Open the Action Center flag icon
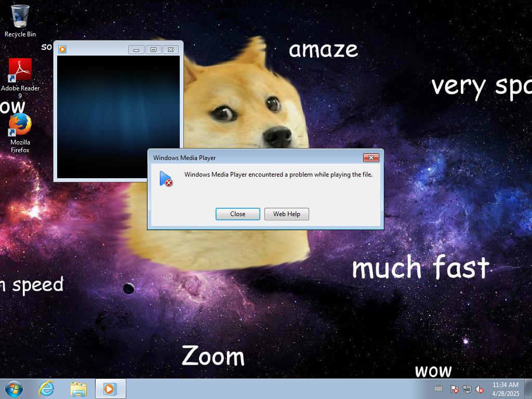 454,389
